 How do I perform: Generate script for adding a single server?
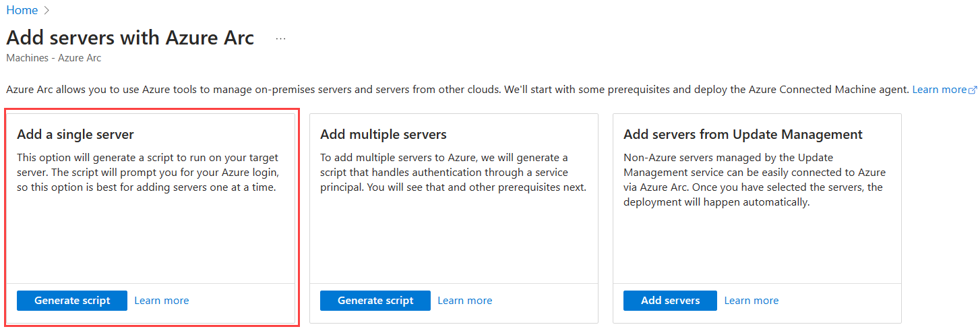pyautogui.click(x=72, y=301)
